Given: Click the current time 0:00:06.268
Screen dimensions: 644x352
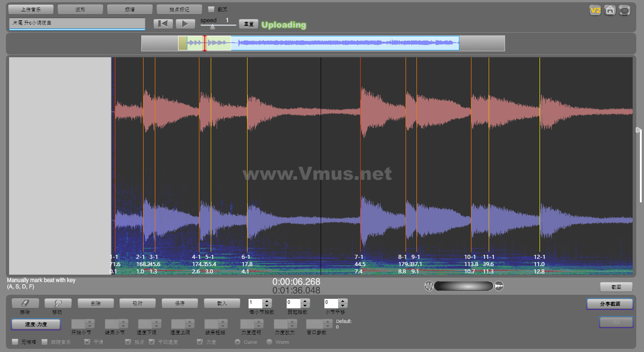Looking at the screenshot, I should (x=296, y=282).
